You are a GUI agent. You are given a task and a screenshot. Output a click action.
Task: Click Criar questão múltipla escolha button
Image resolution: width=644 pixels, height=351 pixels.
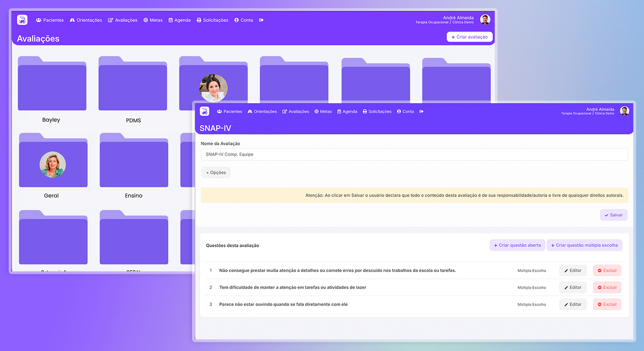click(x=584, y=245)
